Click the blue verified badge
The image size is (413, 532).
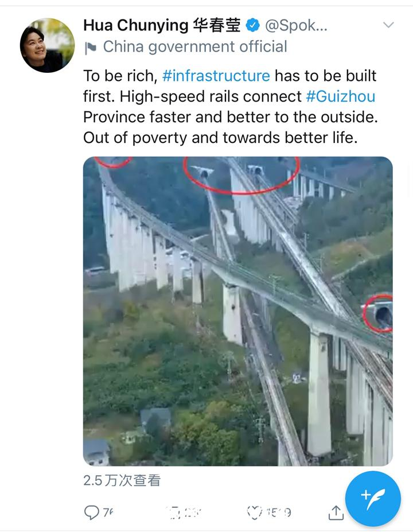(252, 25)
